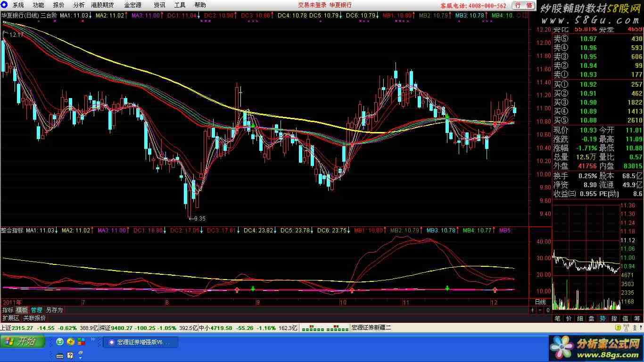This screenshot has width=644, height=362.
Task: Click the 日线 period label
Action: click(x=540, y=302)
